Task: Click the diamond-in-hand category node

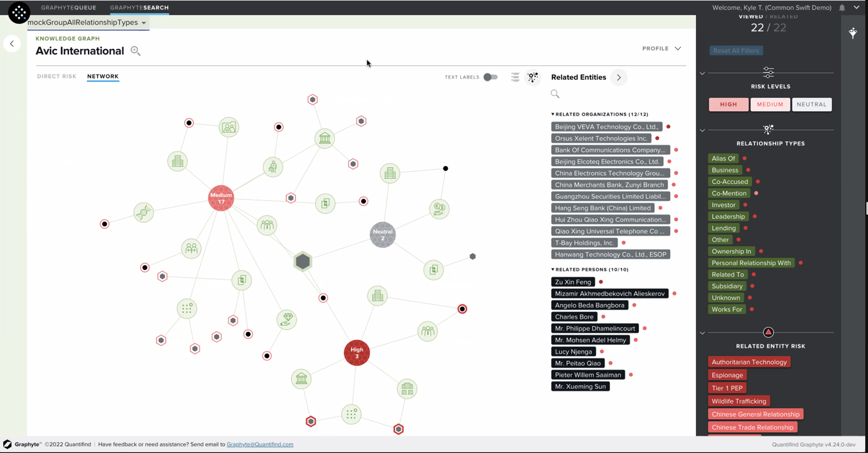Action: pos(287,320)
